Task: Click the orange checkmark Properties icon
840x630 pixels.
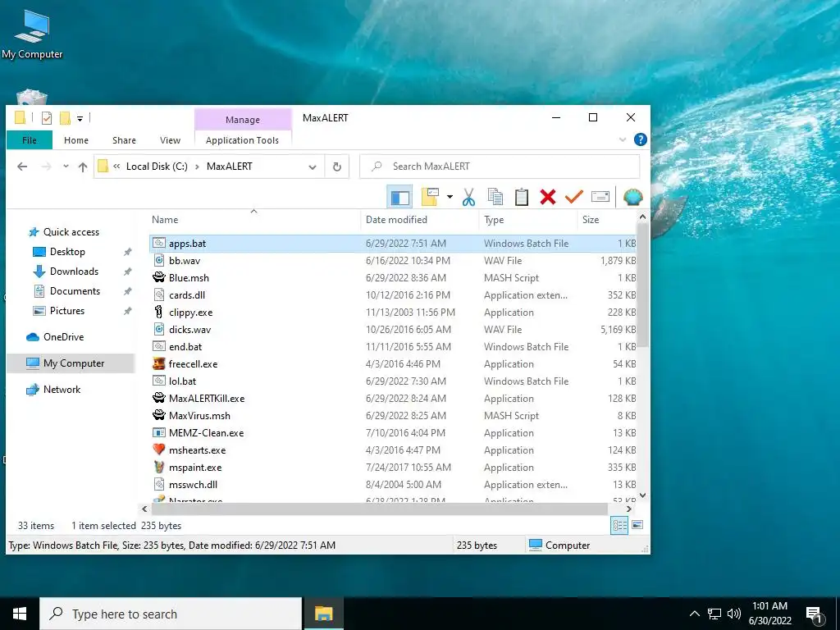Action: pos(573,197)
